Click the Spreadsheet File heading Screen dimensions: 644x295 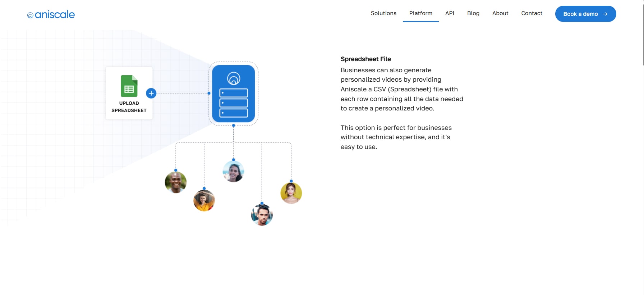coord(365,59)
